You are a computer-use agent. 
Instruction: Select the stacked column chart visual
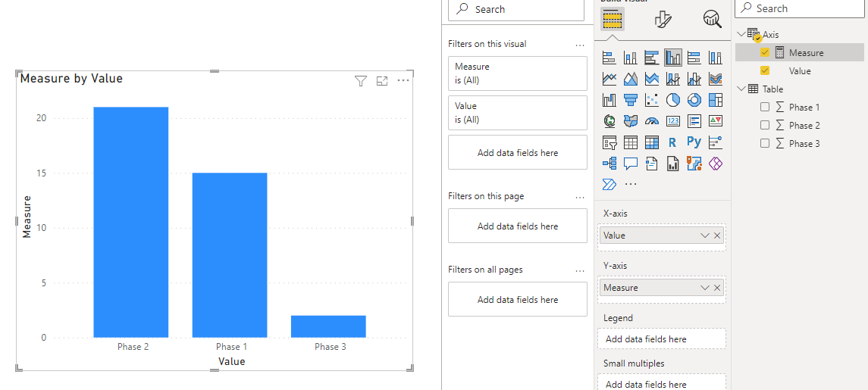(x=631, y=58)
